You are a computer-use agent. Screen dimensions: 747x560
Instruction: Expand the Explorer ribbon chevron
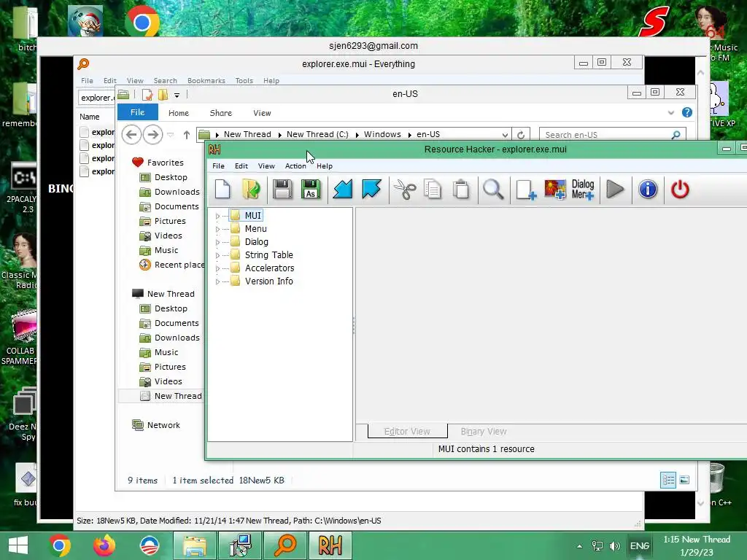[671, 113]
